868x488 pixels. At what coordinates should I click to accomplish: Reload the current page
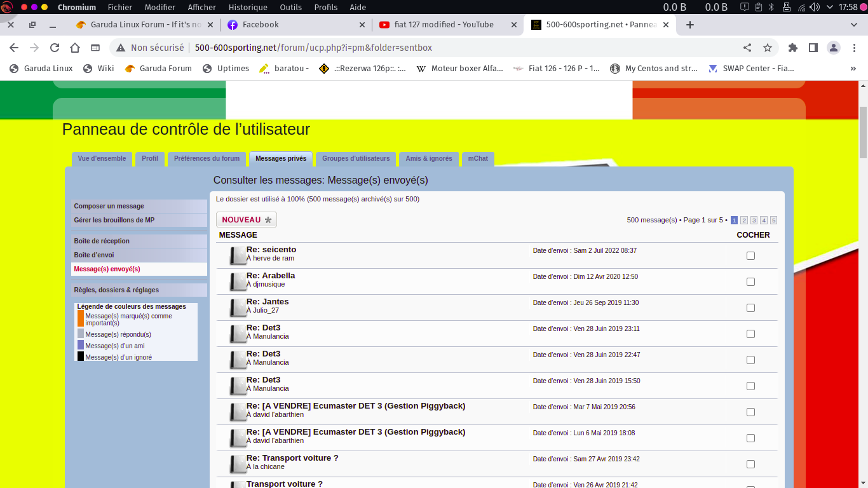point(55,48)
